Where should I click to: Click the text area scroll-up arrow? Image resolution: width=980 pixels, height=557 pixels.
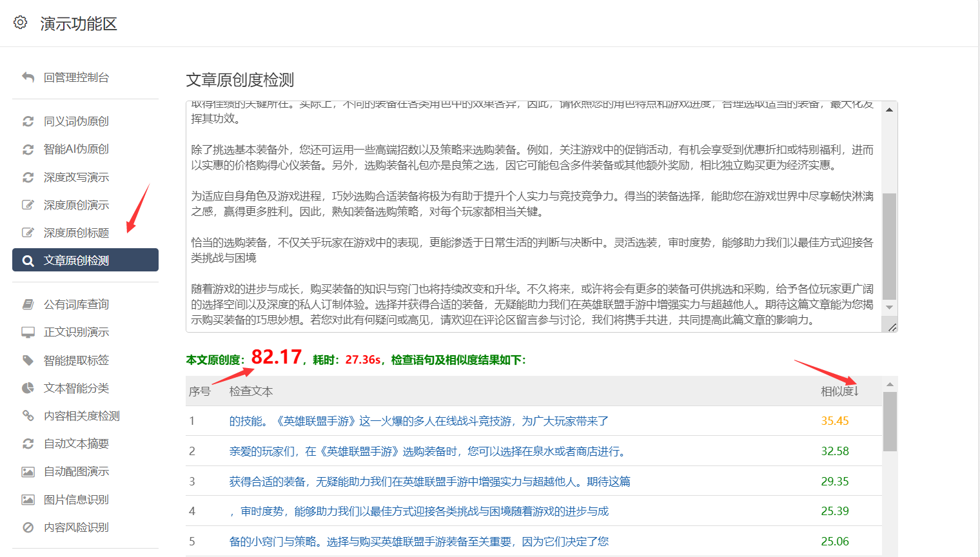coord(889,110)
